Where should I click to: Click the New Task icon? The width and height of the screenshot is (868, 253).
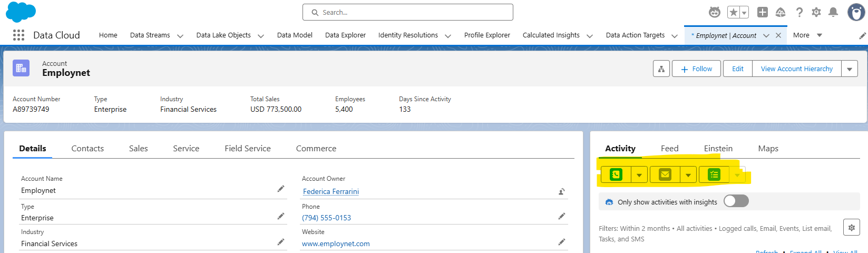point(714,174)
